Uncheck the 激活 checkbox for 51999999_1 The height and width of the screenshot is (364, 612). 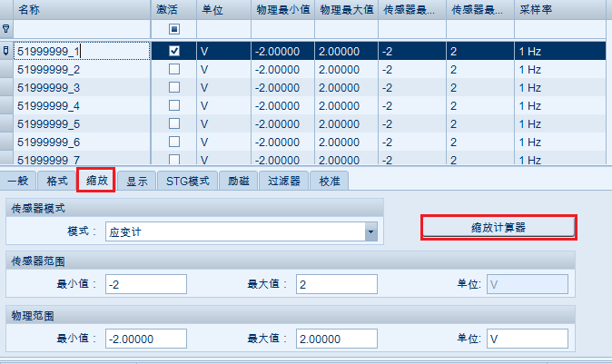tap(174, 51)
